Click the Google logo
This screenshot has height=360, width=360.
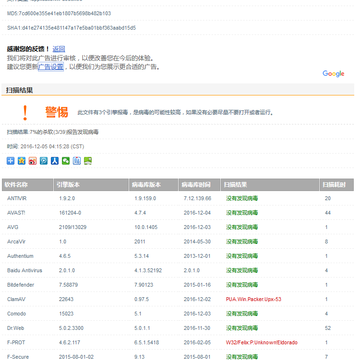pyautogui.click(x=333, y=74)
